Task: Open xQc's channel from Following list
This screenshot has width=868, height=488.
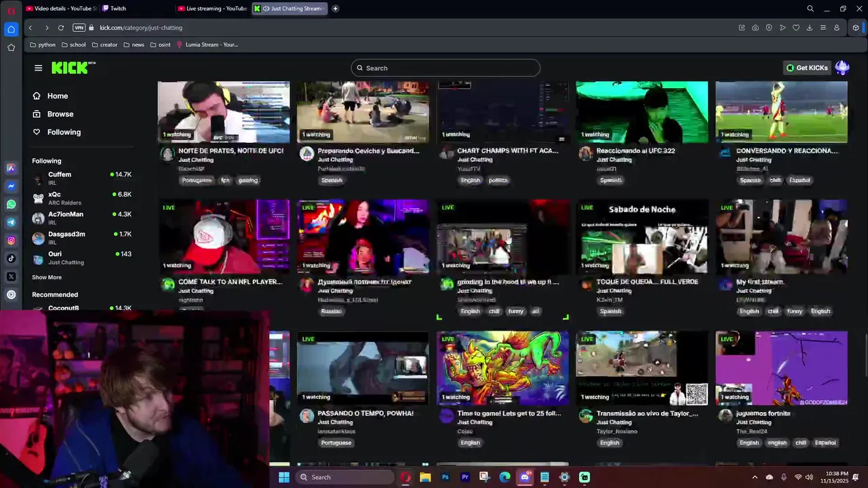Action: (82, 198)
